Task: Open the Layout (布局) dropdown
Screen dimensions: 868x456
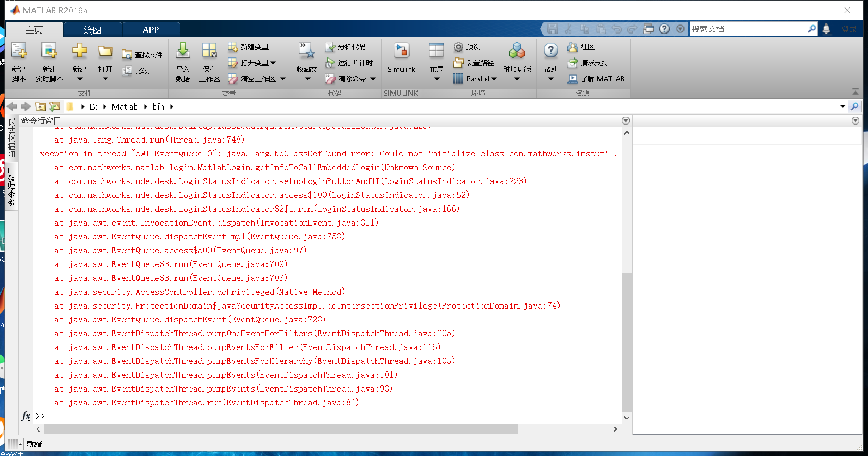Action: [x=437, y=79]
